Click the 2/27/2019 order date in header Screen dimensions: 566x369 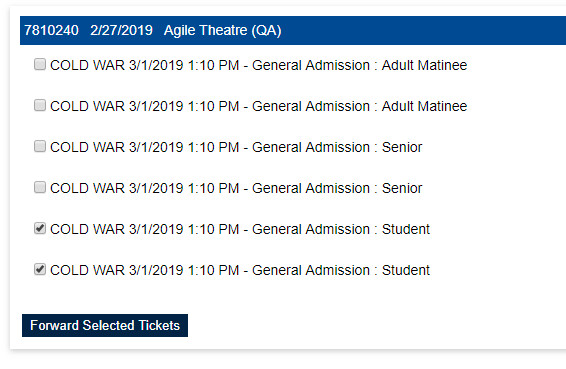pyautogui.click(x=121, y=30)
